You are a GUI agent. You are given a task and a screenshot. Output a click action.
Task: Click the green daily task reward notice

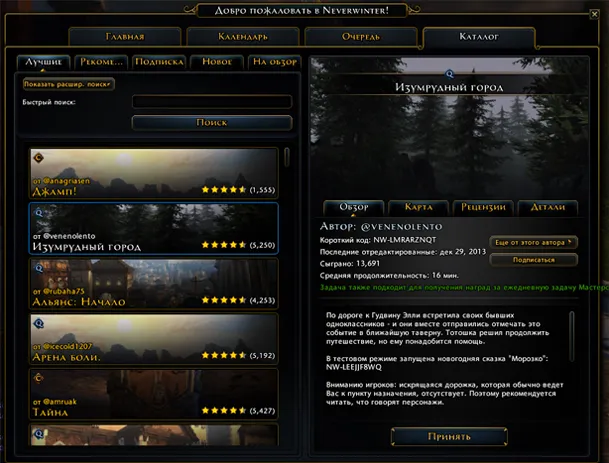tap(464, 288)
